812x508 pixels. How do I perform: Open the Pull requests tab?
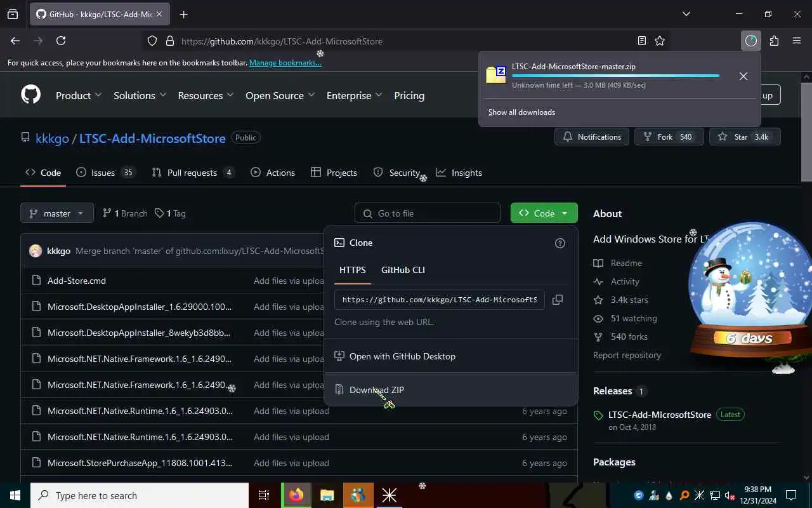click(x=193, y=173)
